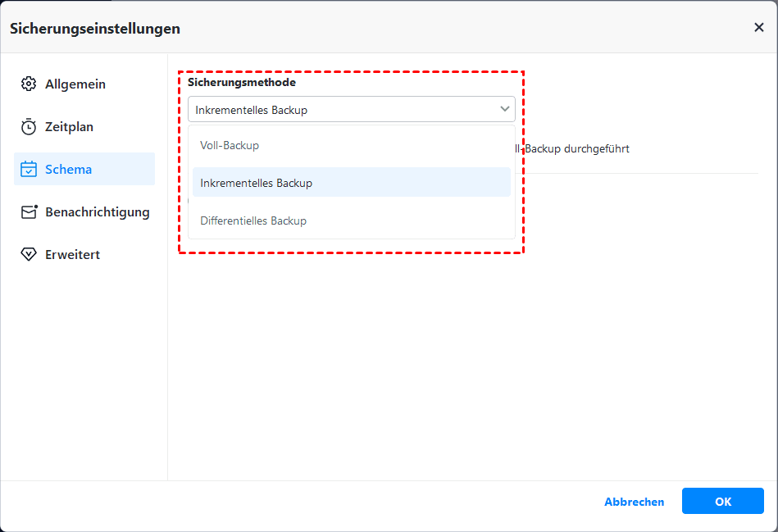Screen dimensions: 778x532
Task: Choose Voll-Backup from the list
Action: pos(230,146)
